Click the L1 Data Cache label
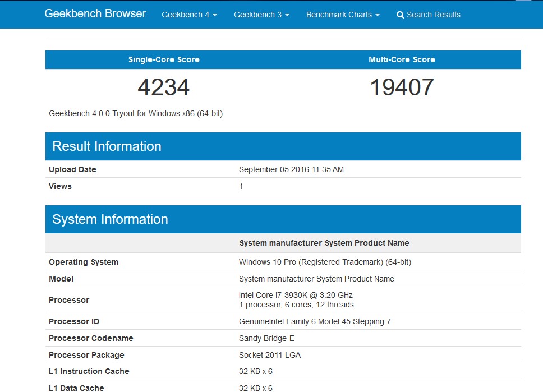This screenshot has height=392, width=543. 76,388
